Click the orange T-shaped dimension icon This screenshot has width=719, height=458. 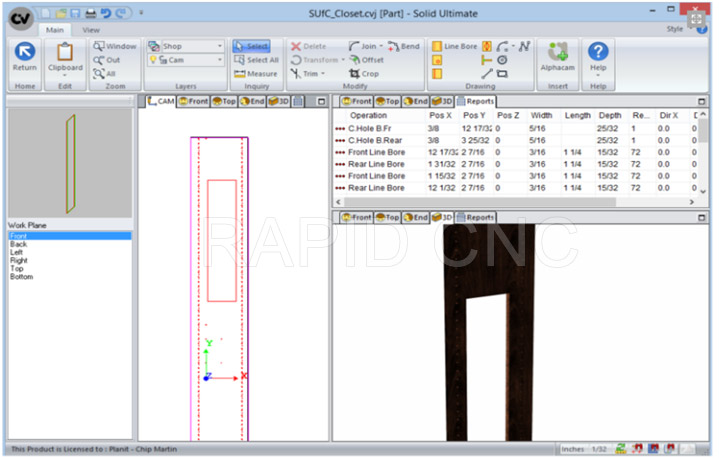tap(487, 60)
